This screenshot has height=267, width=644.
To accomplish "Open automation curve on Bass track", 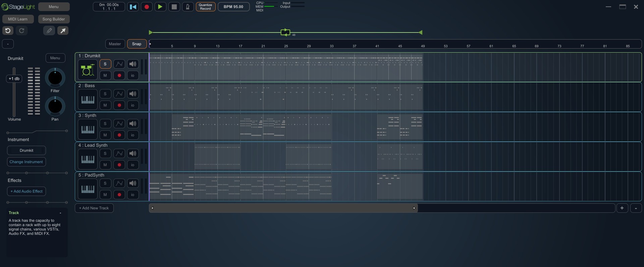I will pos(119,94).
